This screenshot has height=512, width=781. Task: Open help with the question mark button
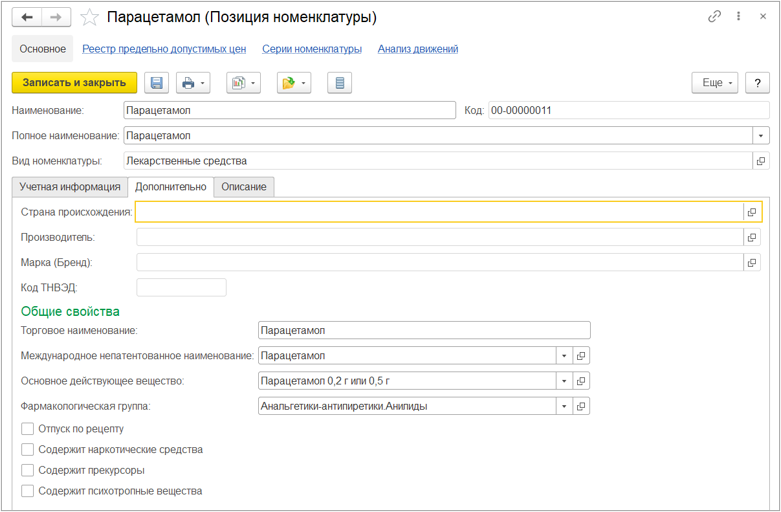[x=757, y=83]
